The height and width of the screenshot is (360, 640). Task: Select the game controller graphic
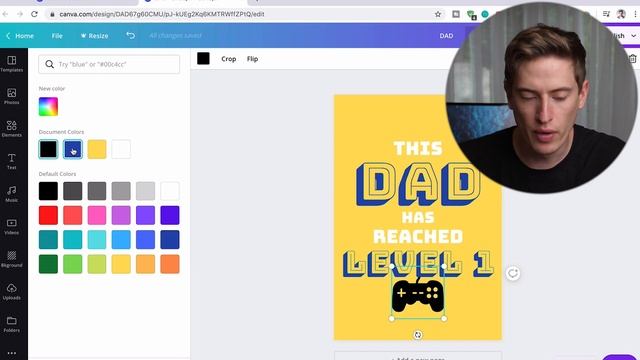pyautogui.click(x=418, y=296)
